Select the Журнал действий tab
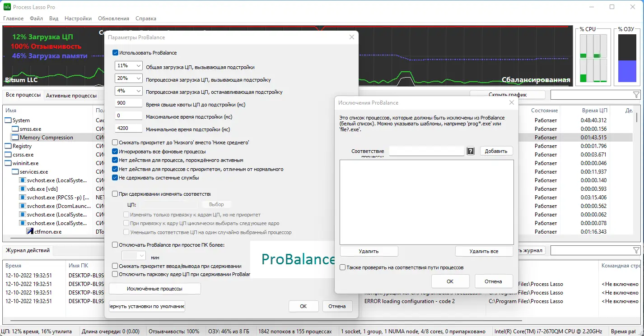Viewport: 644px width, 336px height. (27, 251)
